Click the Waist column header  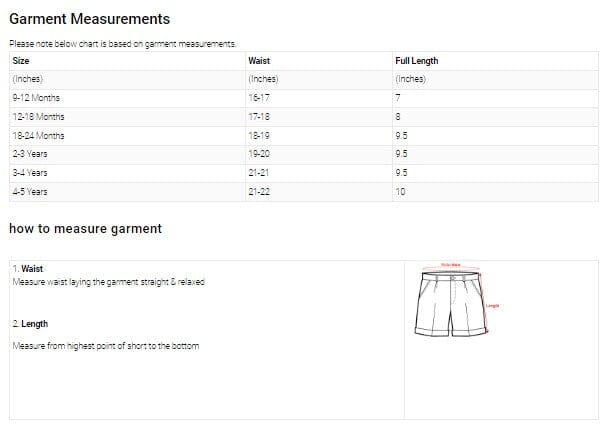[258, 61]
